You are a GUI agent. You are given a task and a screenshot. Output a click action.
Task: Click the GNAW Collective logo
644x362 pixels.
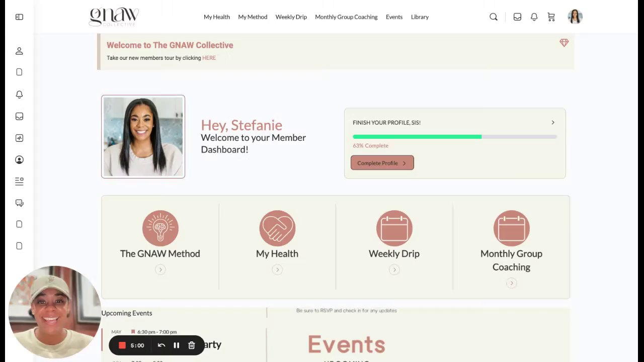(x=114, y=17)
